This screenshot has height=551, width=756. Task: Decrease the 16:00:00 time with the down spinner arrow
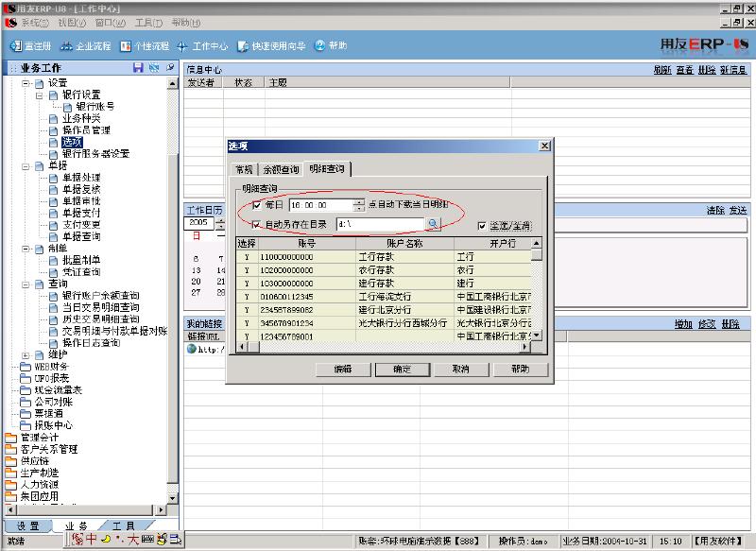358,208
